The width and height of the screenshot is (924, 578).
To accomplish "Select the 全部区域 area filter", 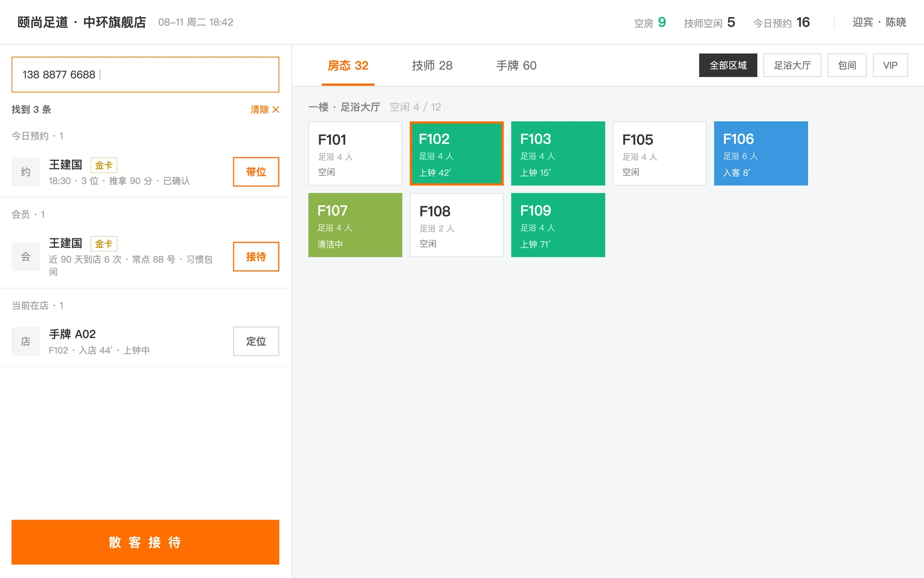I will 728,65.
